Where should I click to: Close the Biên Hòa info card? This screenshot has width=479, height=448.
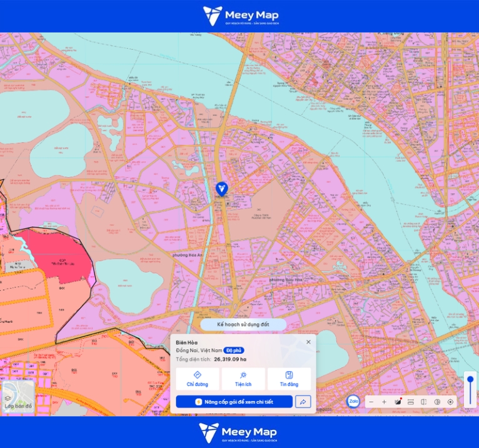308,342
